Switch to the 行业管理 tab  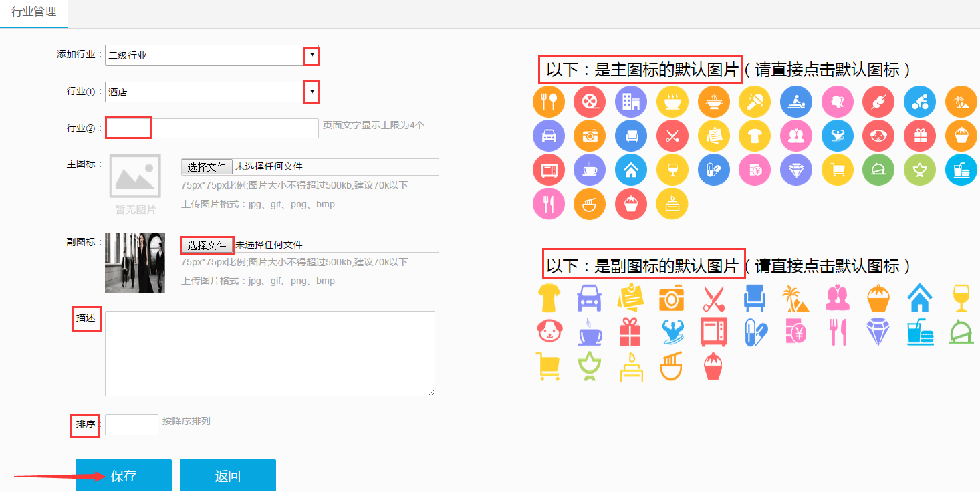34,12
